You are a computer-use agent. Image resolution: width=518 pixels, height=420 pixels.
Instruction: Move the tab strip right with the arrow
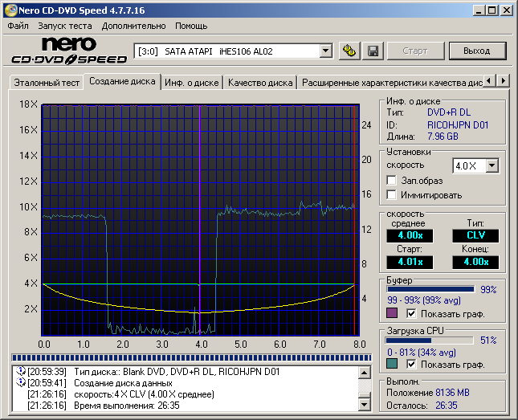coord(503,80)
